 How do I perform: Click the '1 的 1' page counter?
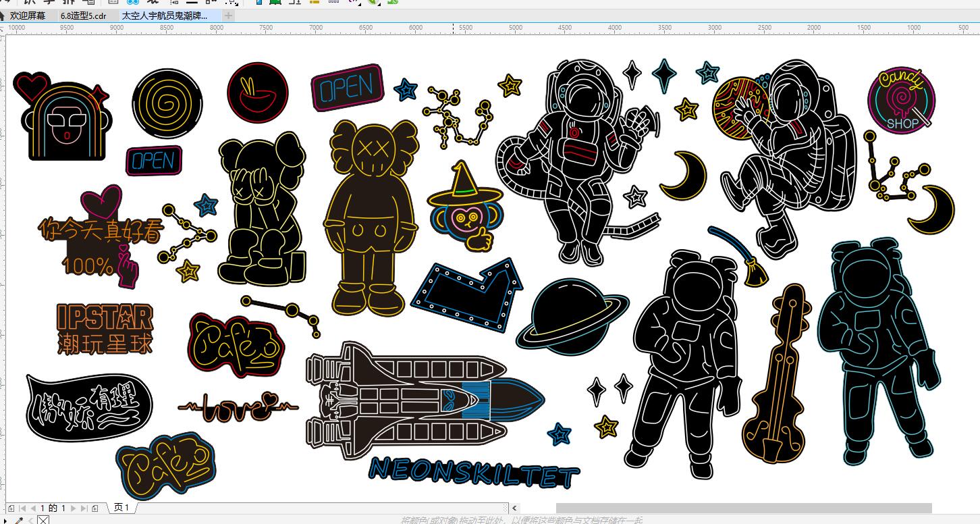pos(53,508)
